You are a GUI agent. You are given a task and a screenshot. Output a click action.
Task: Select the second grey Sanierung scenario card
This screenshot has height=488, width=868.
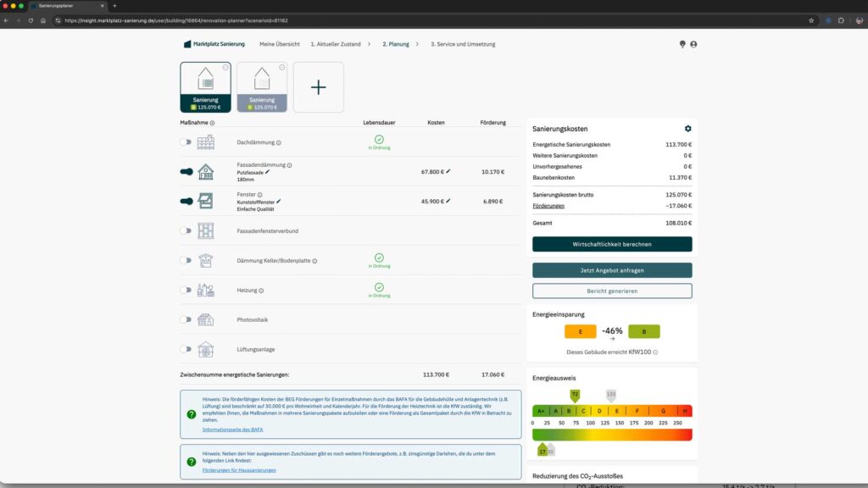click(262, 87)
